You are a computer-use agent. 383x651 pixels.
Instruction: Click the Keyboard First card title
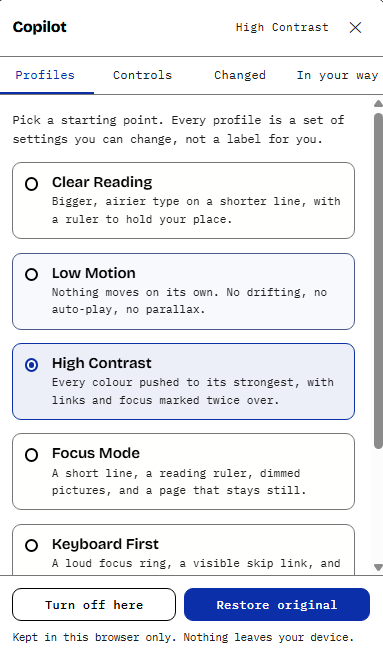point(105,544)
